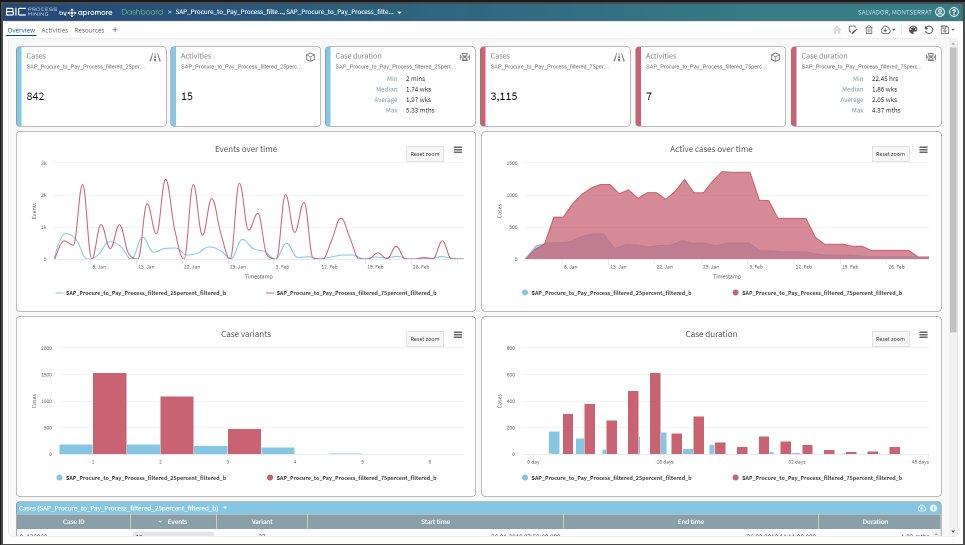The image size is (965, 545).
Task: Toggle 25percent series in Events over time legend
Action: [121, 293]
